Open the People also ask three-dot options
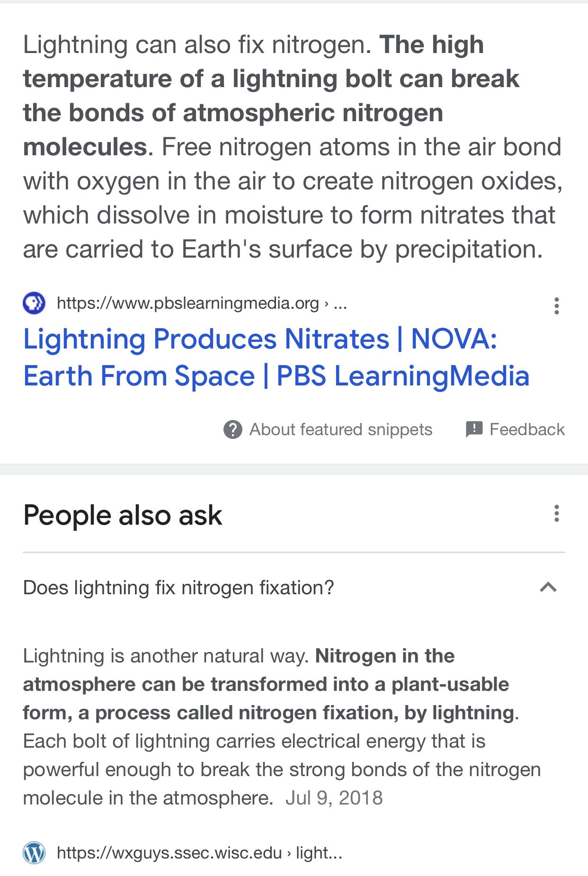The image size is (588, 876). pyautogui.click(x=557, y=513)
